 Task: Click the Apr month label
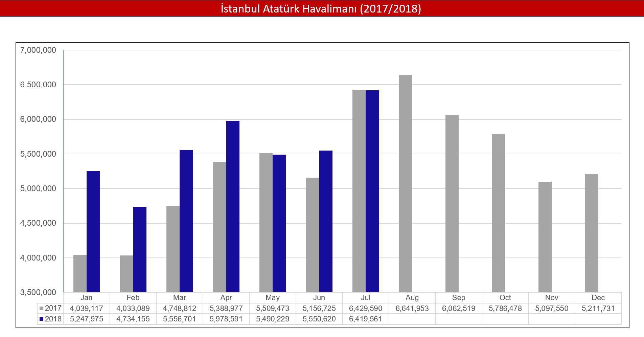point(226,298)
